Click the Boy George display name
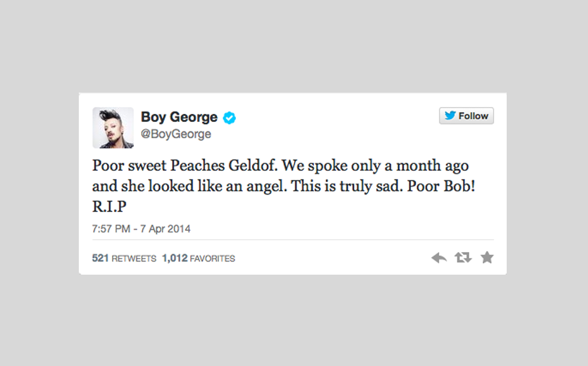588x366 pixels. pos(179,117)
